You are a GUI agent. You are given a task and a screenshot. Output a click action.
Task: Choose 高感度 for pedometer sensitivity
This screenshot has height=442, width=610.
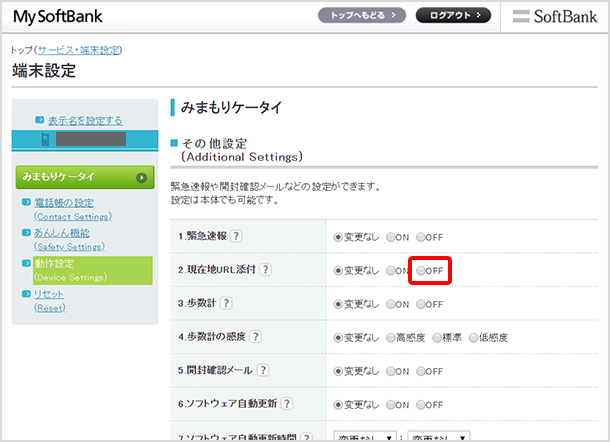(x=391, y=338)
